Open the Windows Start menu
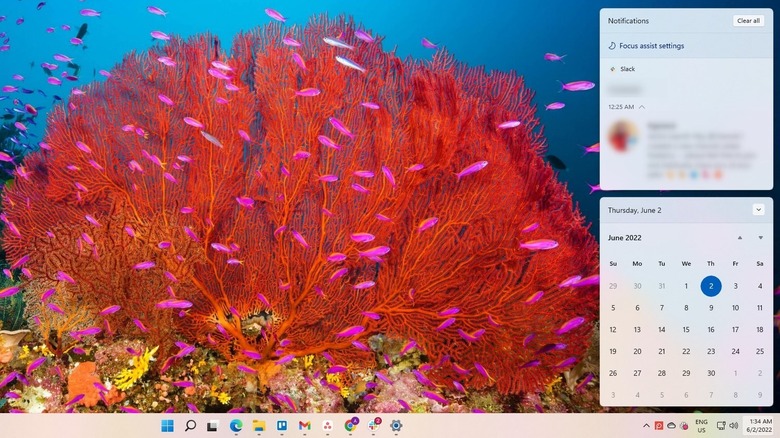Image resolution: width=780 pixels, height=438 pixels. (x=166, y=426)
